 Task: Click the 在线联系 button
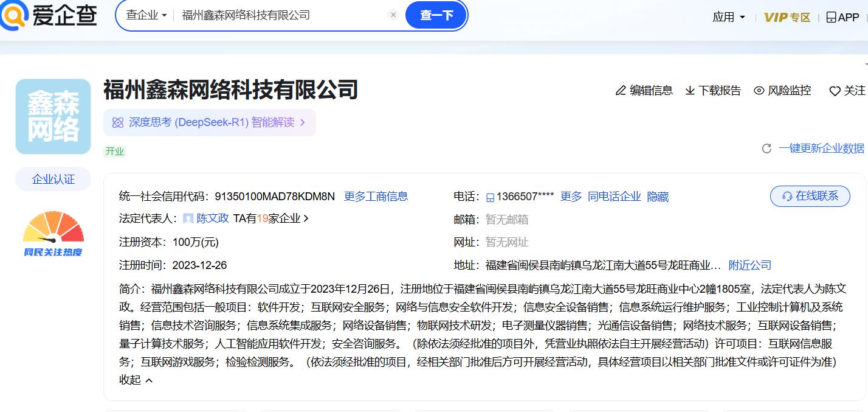tap(810, 196)
